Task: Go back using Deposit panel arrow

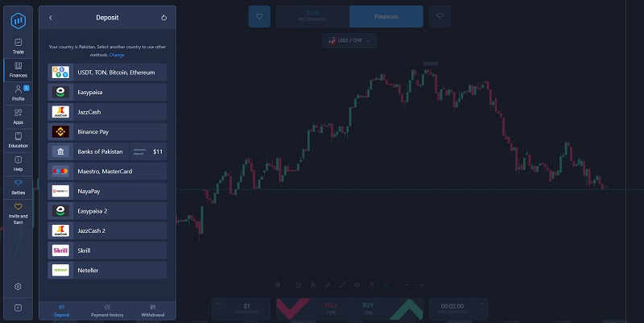Action: [51, 17]
